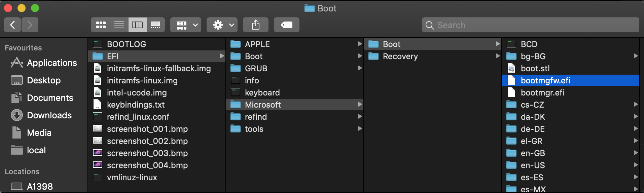The height and width of the screenshot is (193, 644).
Task: Open the group-by arrangement dropdown
Action: 186,25
